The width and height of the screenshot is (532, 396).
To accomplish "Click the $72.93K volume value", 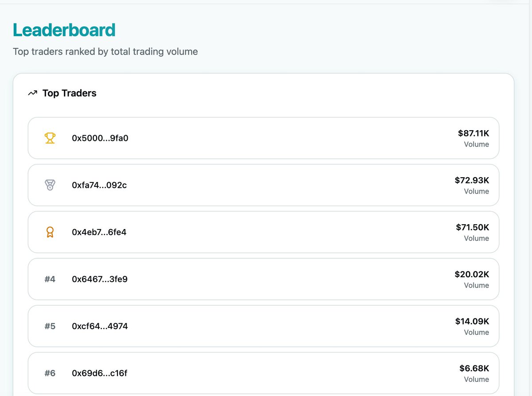I will (x=472, y=180).
